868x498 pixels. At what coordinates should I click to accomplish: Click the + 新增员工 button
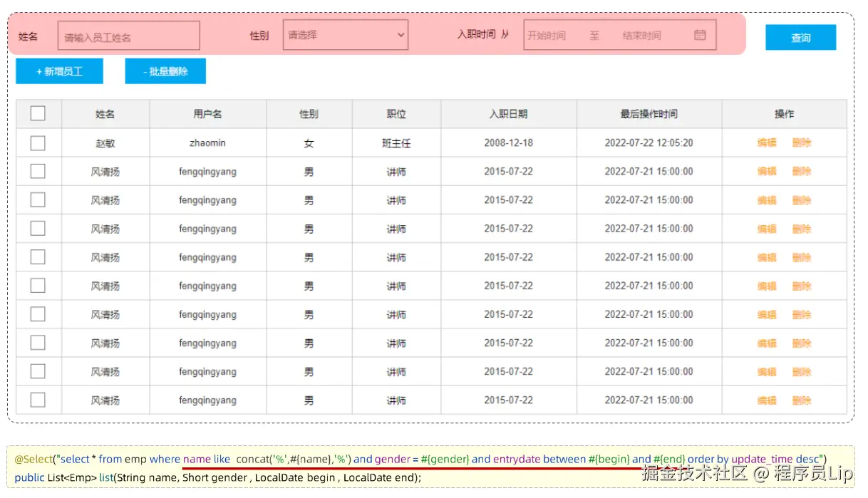[60, 71]
